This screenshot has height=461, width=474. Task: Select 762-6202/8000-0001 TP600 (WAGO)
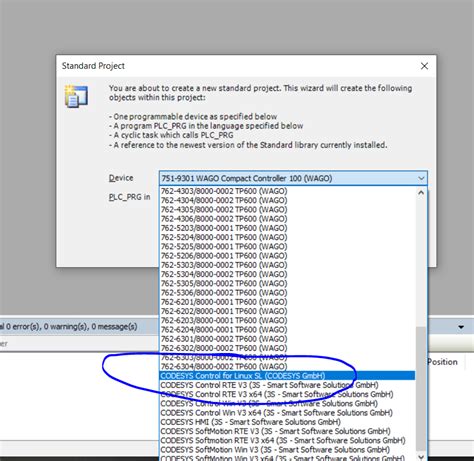click(287, 311)
